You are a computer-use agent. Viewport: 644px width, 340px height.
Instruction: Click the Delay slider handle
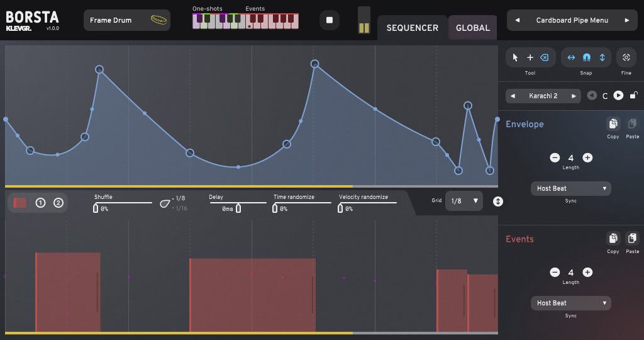(x=238, y=208)
